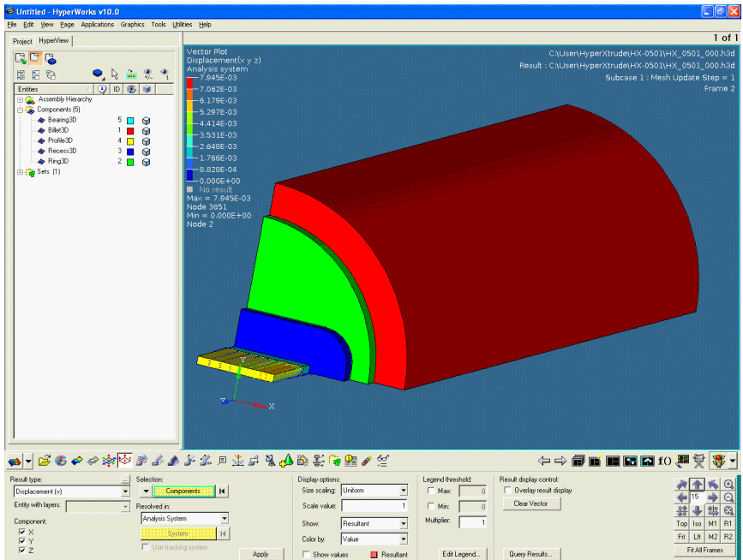Select the Iso standard view button
Viewport: 743px width, 560px height.
tap(697, 523)
